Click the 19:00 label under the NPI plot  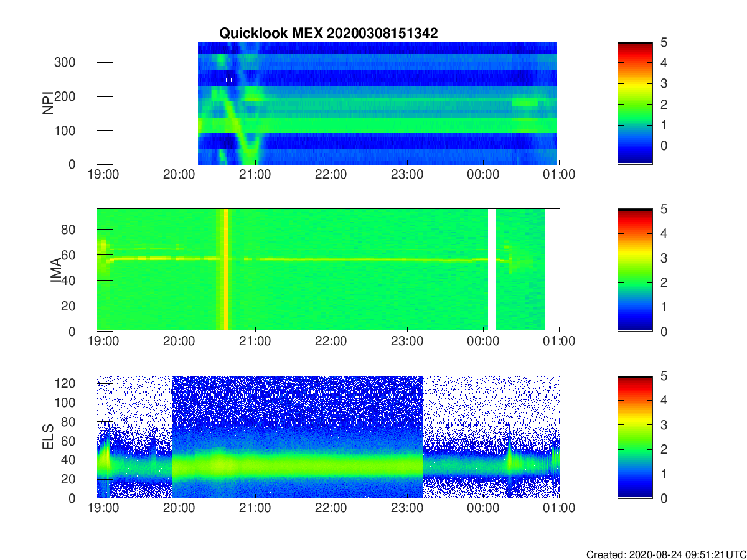[103, 175]
